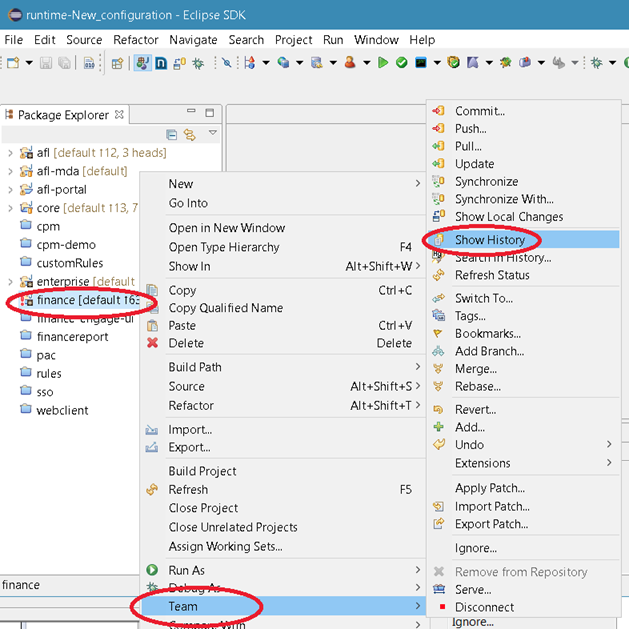Click the Refresh icon in context menu
Image resolution: width=629 pixels, height=629 pixels.
coord(153,490)
